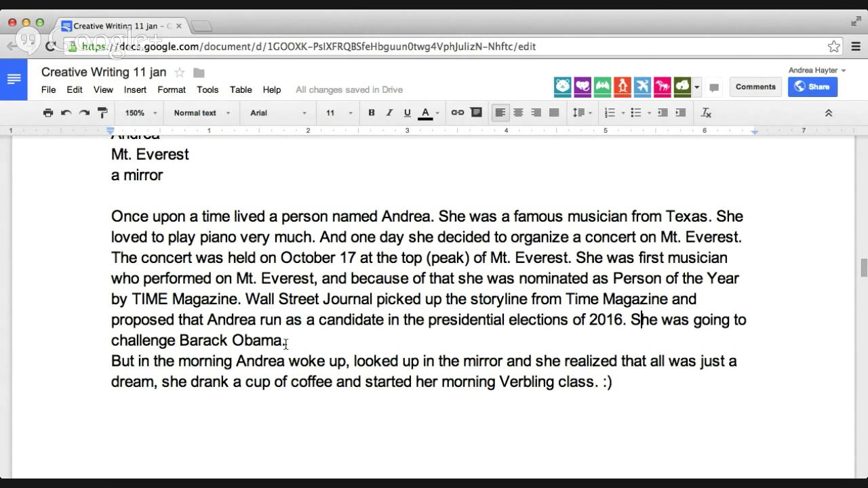Clear formatting with the Tx icon
Image resolution: width=868 pixels, height=488 pixels.
click(x=706, y=113)
